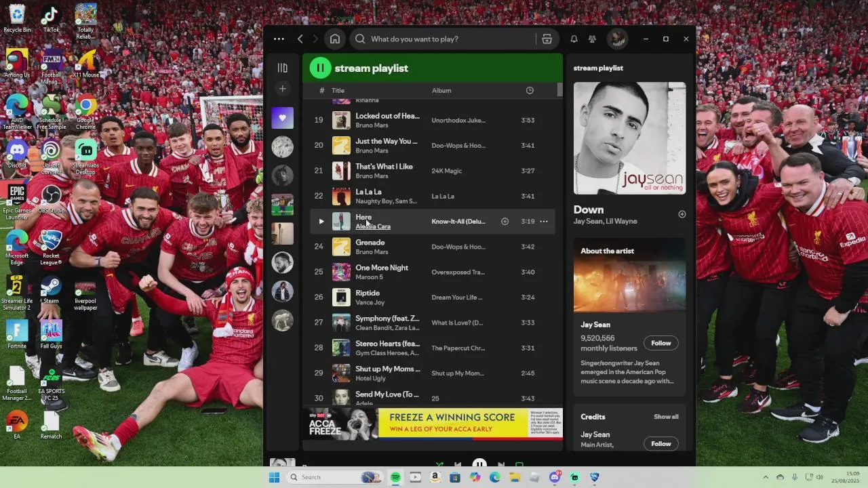
Task: Open Spotify from the taskbar
Action: pyautogui.click(x=395, y=477)
